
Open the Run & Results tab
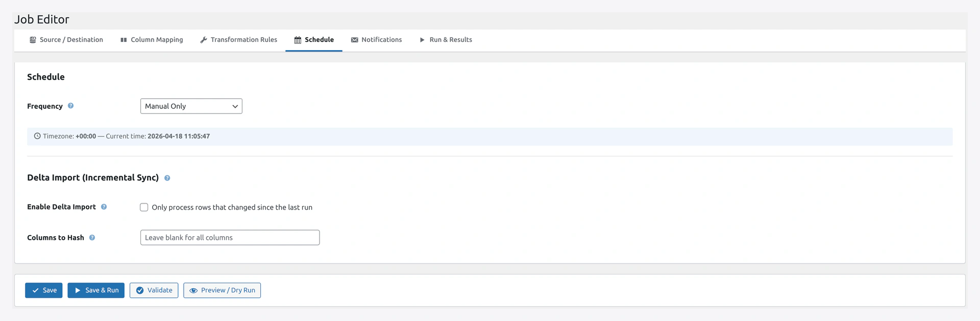click(x=446, y=40)
